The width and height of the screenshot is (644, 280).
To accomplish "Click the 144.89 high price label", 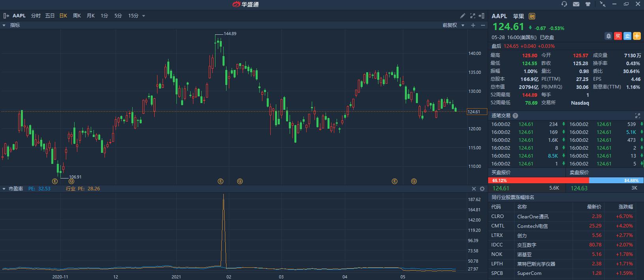I will (x=230, y=34).
